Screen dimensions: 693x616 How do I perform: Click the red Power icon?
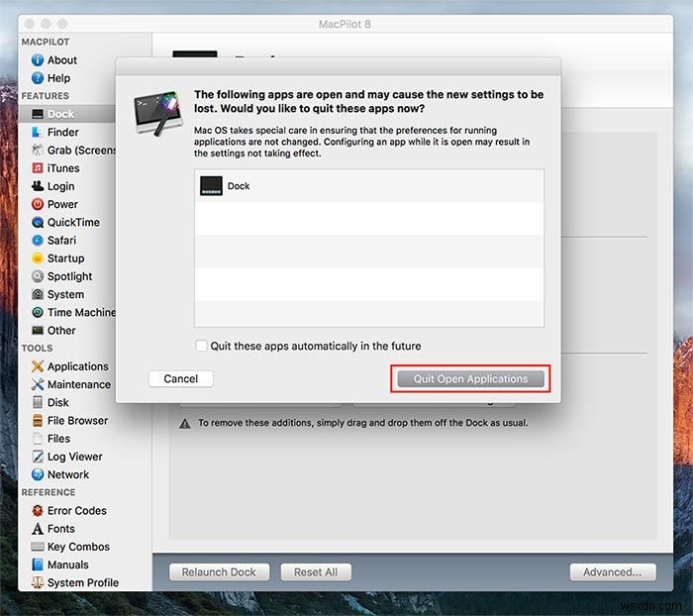tap(38, 204)
